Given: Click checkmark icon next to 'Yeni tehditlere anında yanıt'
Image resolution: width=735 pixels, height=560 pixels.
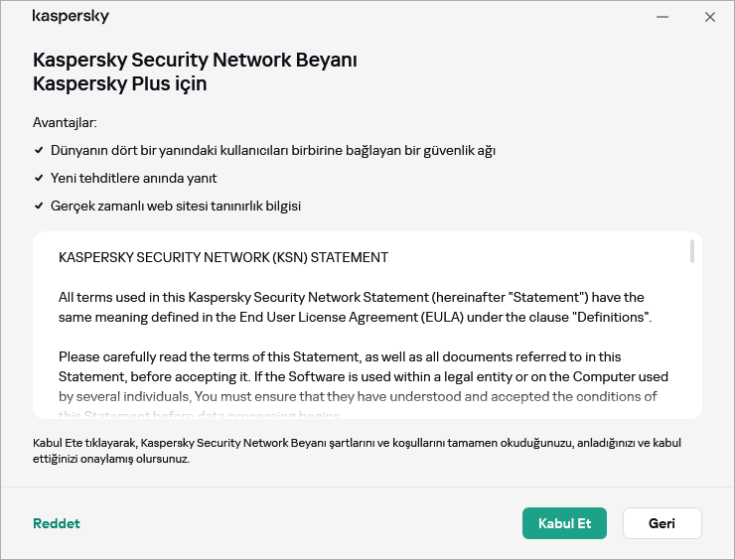Looking at the screenshot, I should pyautogui.click(x=38, y=179).
